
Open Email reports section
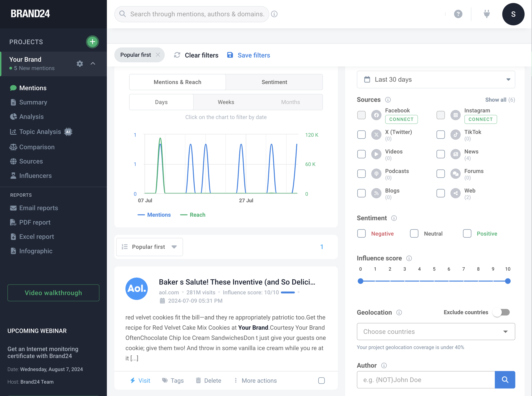coord(39,208)
